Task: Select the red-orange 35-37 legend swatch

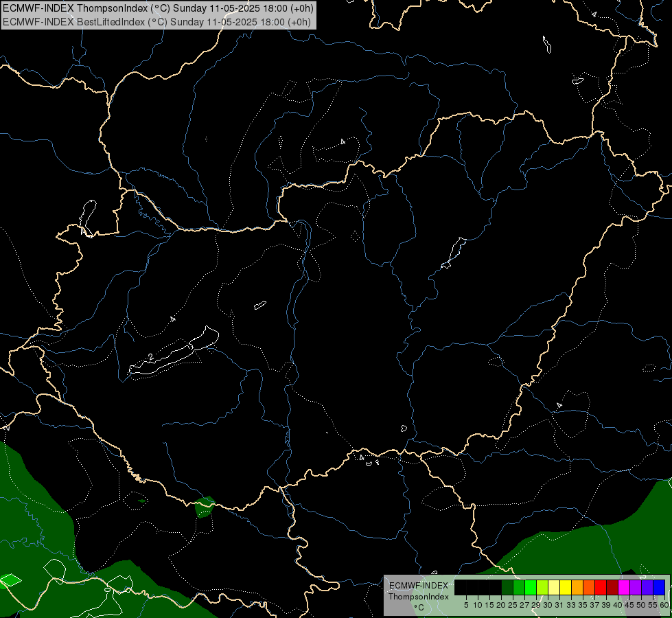Action: click(589, 587)
